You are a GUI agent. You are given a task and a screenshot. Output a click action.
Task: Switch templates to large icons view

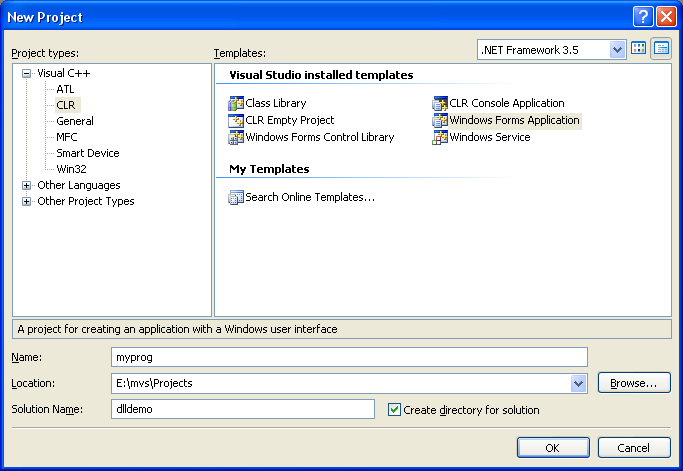[x=639, y=48]
